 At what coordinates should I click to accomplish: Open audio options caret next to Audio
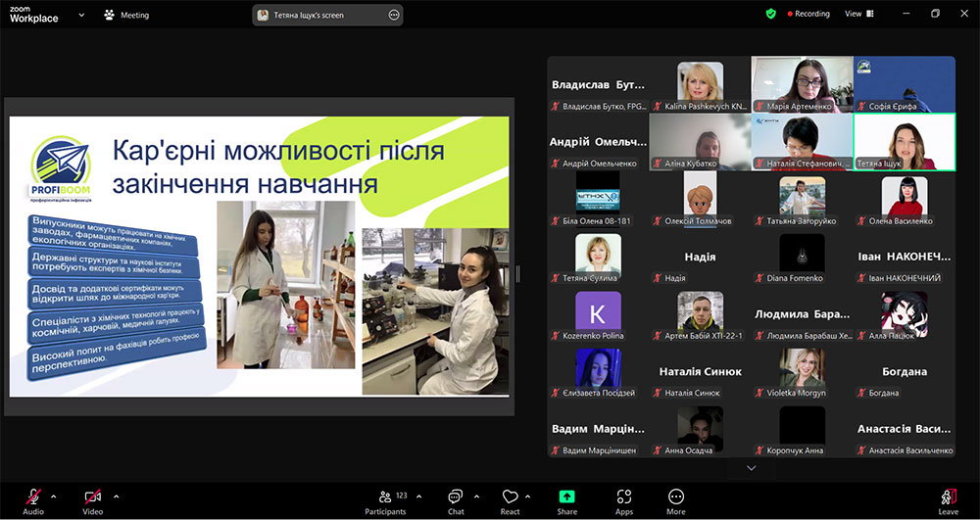click(x=53, y=496)
